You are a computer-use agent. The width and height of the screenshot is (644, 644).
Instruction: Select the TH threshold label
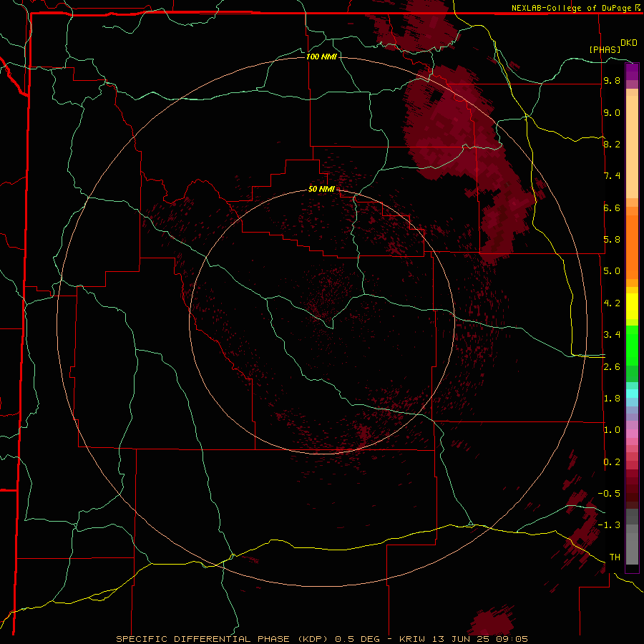pos(615,557)
